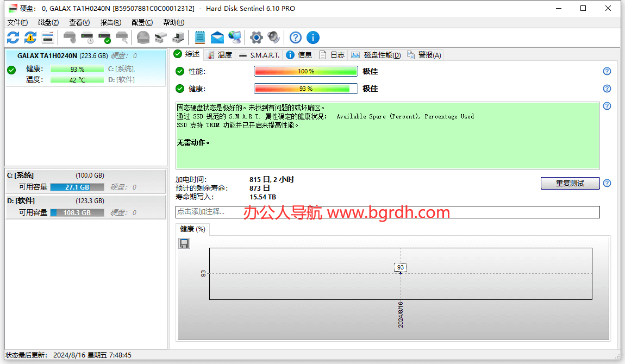The image size is (625, 364).
Task: Click the help circle next to 性能
Action: pos(607,71)
